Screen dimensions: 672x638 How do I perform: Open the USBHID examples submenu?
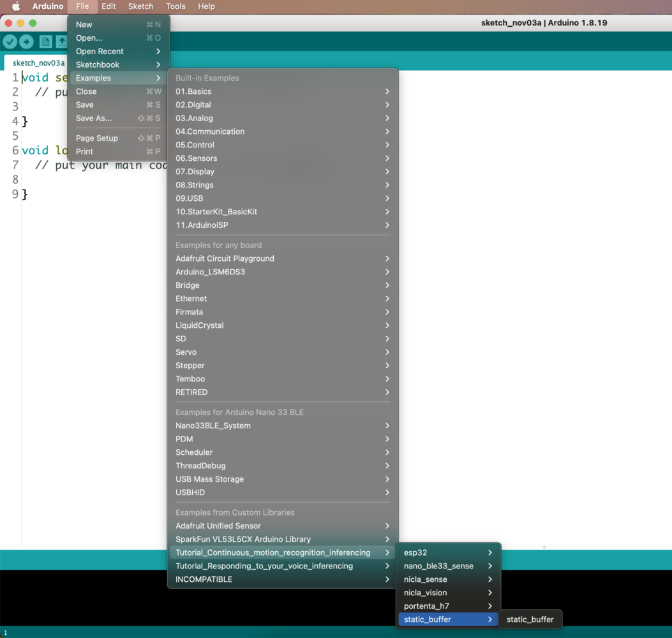tap(283, 493)
